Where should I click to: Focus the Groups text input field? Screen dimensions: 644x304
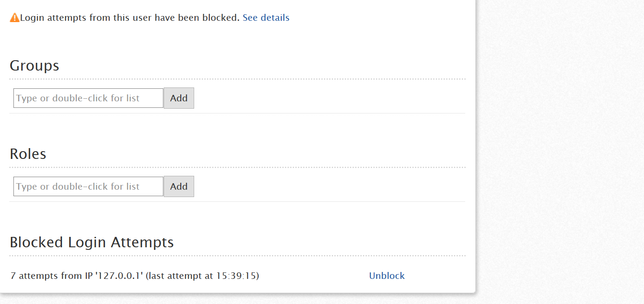88,98
